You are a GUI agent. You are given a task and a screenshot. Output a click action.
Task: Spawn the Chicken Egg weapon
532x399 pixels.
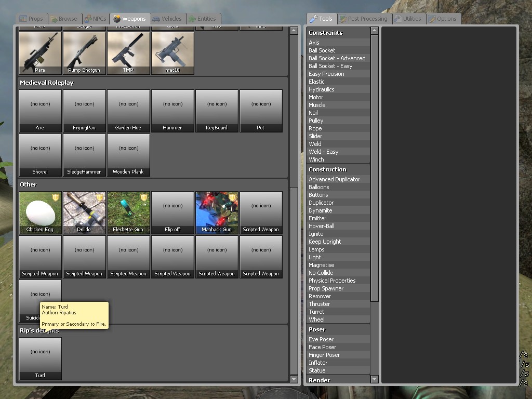click(x=40, y=212)
